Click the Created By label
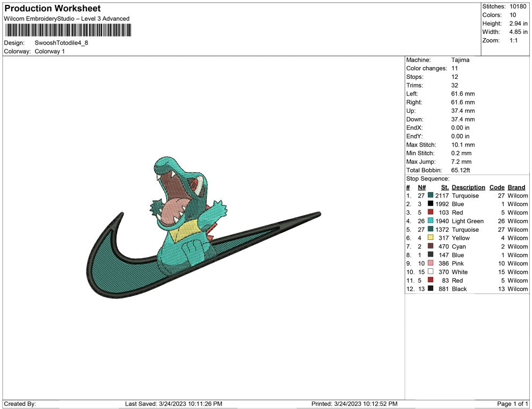 click(20, 404)
